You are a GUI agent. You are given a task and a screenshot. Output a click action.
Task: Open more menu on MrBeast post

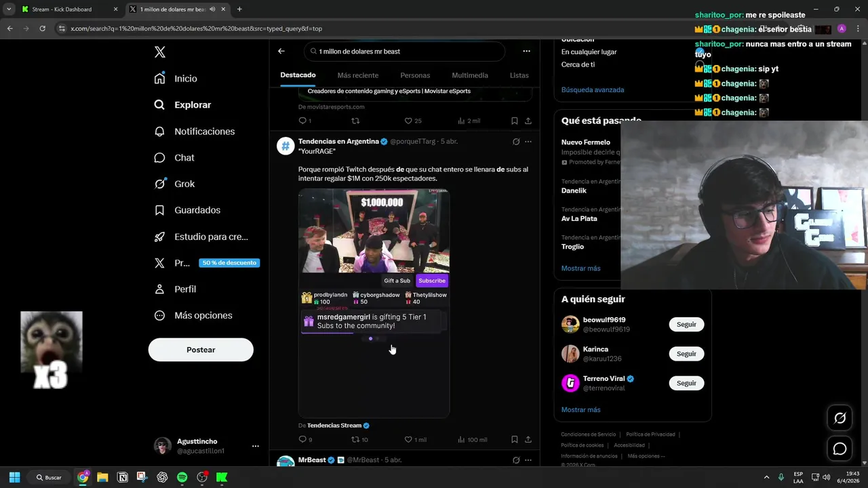point(528,460)
